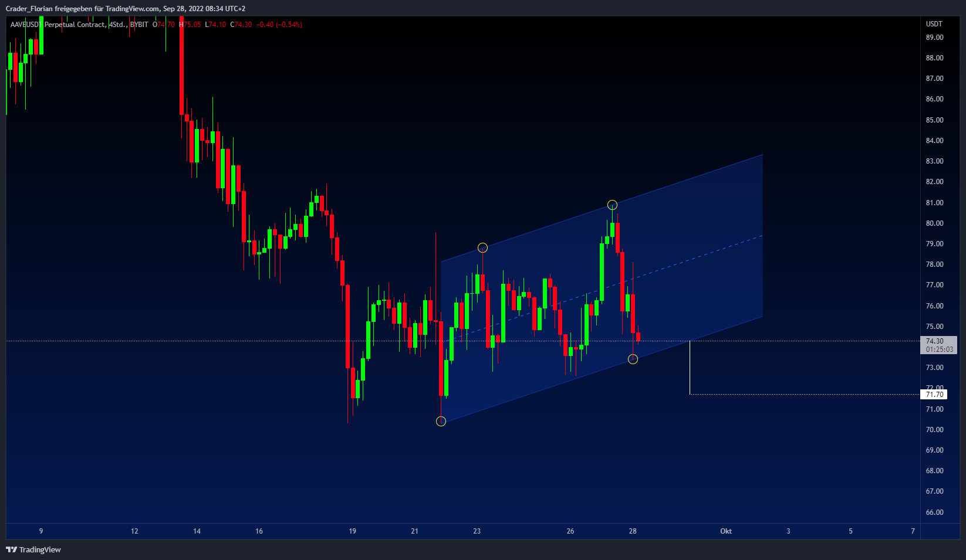This screenshot has height=560, width=966.
Task: Select the white 71.70 target price label
Action: coord(935,395)
